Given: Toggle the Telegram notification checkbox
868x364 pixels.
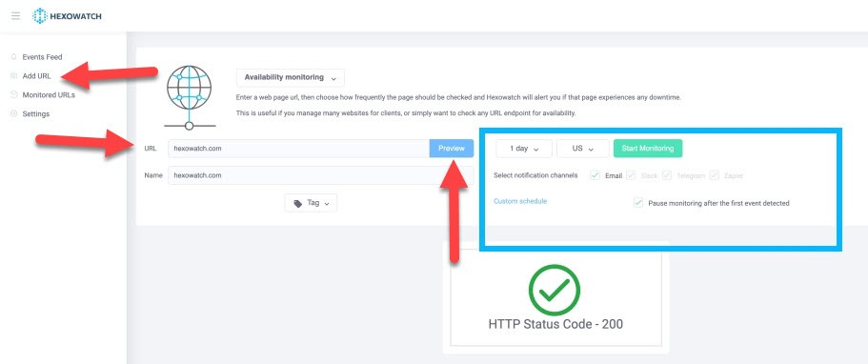Looking at the screenshot, I should [x=667, y=175].
